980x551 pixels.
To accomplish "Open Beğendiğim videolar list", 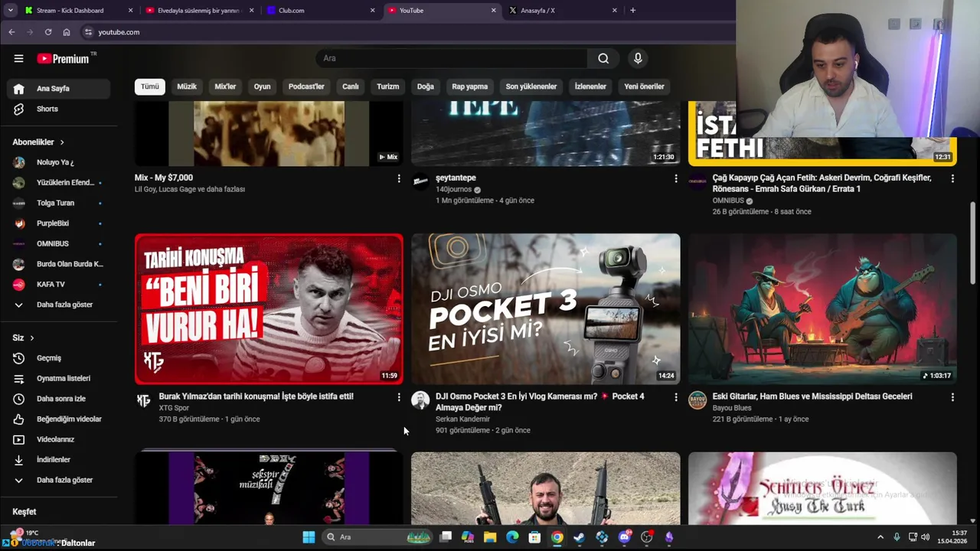I will click(x=58, y=419).
